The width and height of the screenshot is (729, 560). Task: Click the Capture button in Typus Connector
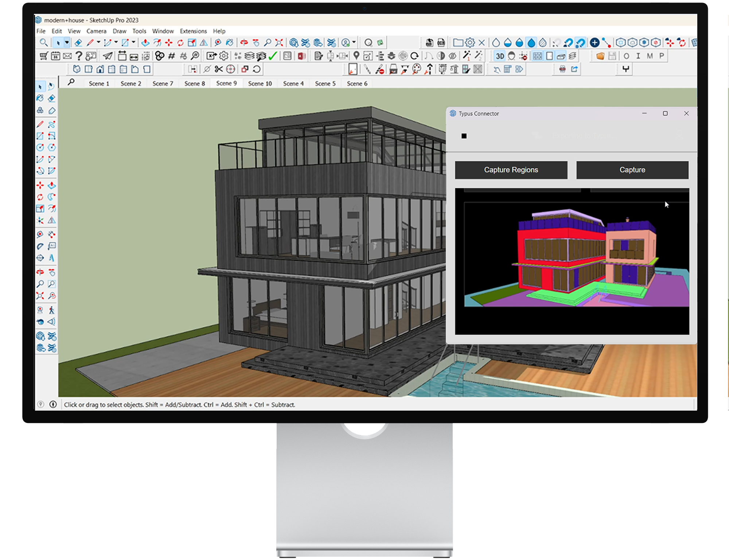coord(632,170)
